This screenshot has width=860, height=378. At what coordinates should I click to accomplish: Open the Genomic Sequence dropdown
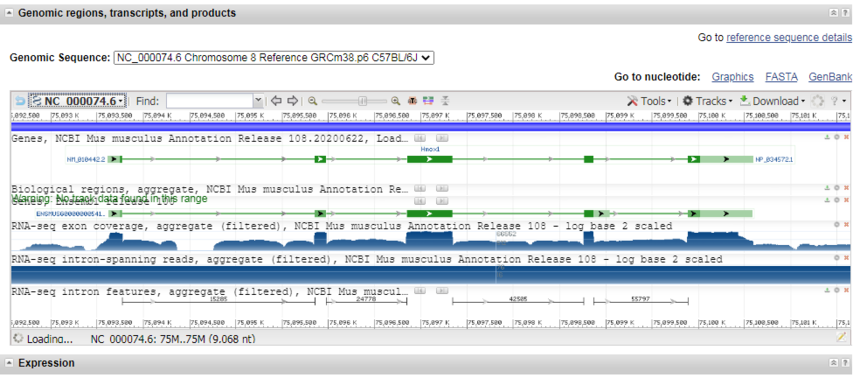coord(274,58)
